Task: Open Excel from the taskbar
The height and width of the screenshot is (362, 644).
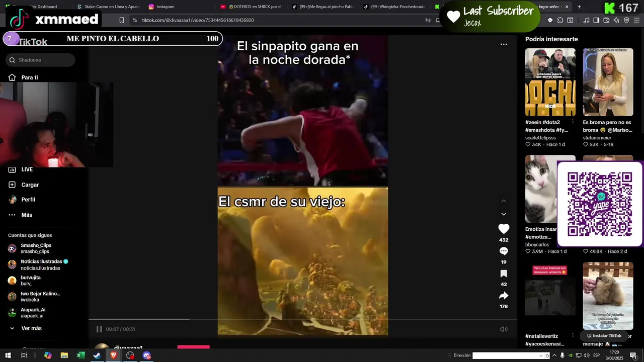Action: [80, 355]
